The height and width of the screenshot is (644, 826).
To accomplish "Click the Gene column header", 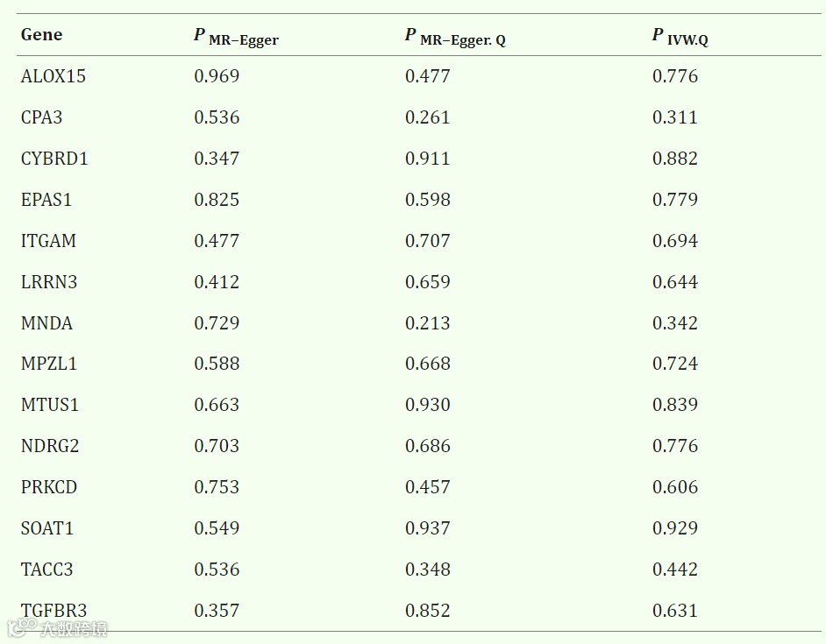I will pyautogui.click(x=41, y=35).
